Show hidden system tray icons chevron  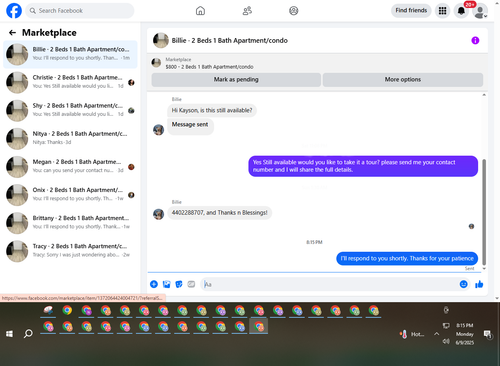436,334
